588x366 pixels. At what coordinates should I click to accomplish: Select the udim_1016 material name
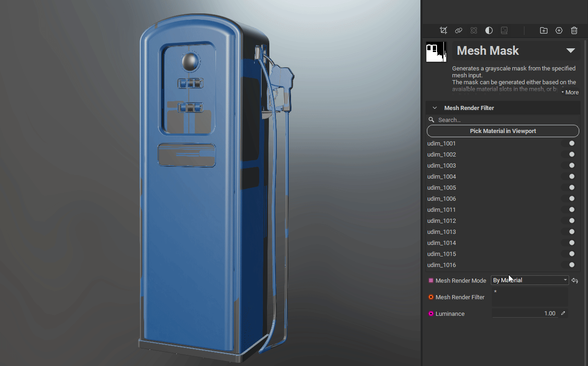(442, 265)
